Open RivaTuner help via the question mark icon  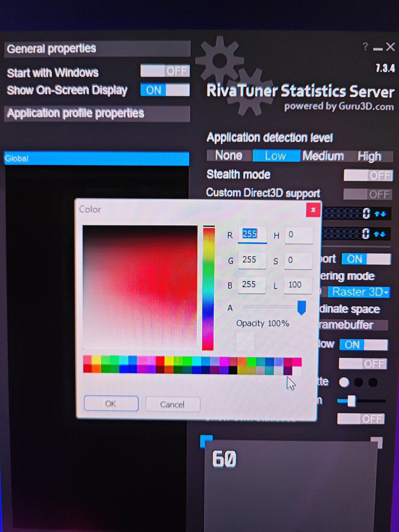click(366, 46)
